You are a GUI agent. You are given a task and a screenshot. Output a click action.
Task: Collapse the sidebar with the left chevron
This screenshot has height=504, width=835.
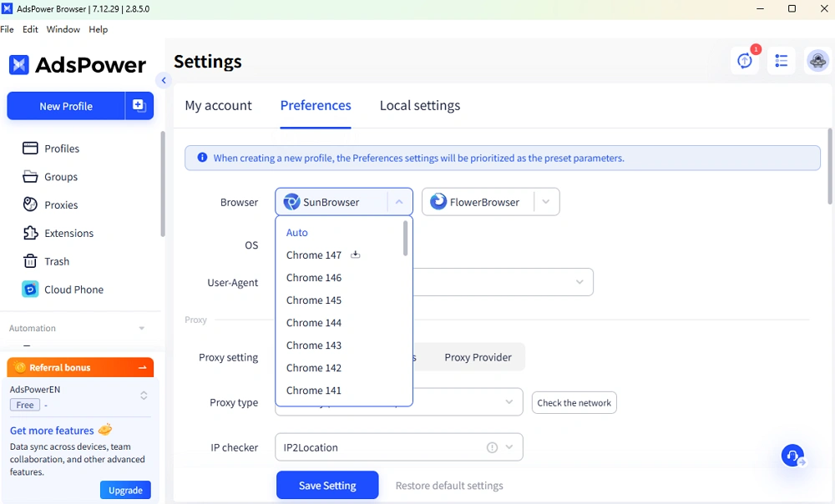164,80
